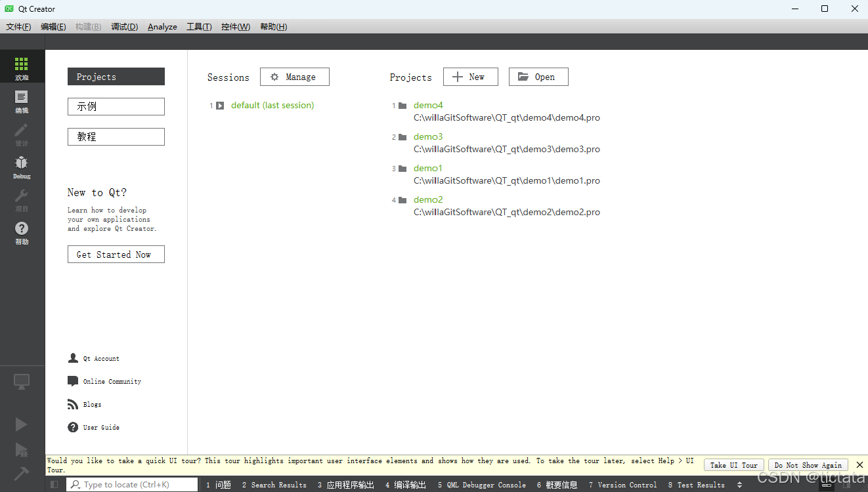Open the 帮助 (Help) mode in sidebar
This screenshot has width=868, height=492.
22,233
